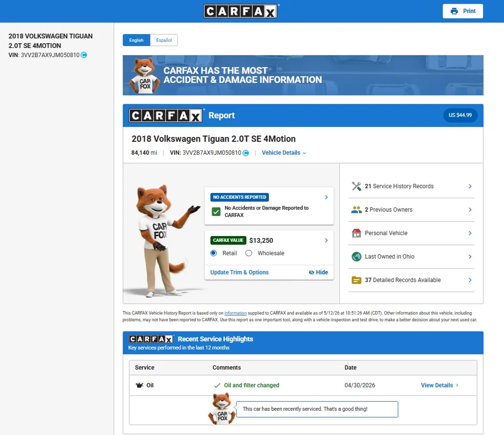Click the wrench icon for Service History Records
This screenshot has height=435, width=504.
[x=356, y=186]
